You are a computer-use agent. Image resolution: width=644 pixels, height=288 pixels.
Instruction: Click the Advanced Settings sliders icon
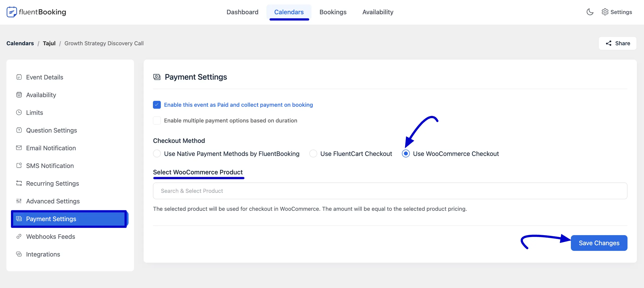point(19,201)
